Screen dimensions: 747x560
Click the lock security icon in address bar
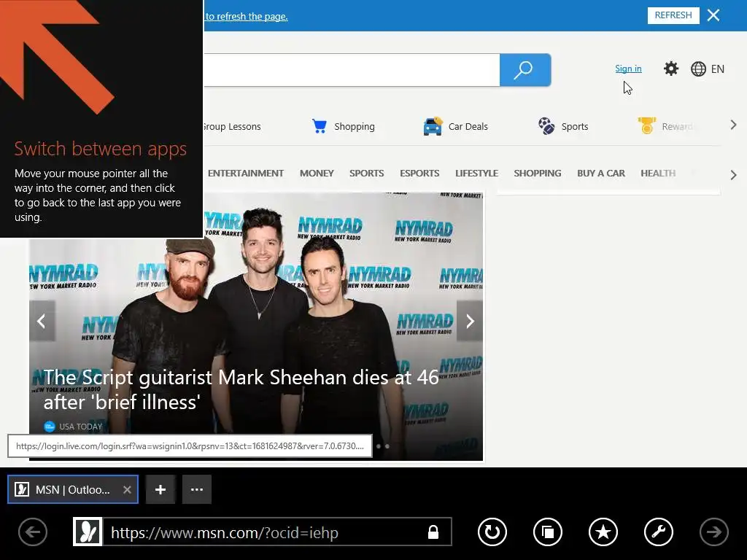433,532
